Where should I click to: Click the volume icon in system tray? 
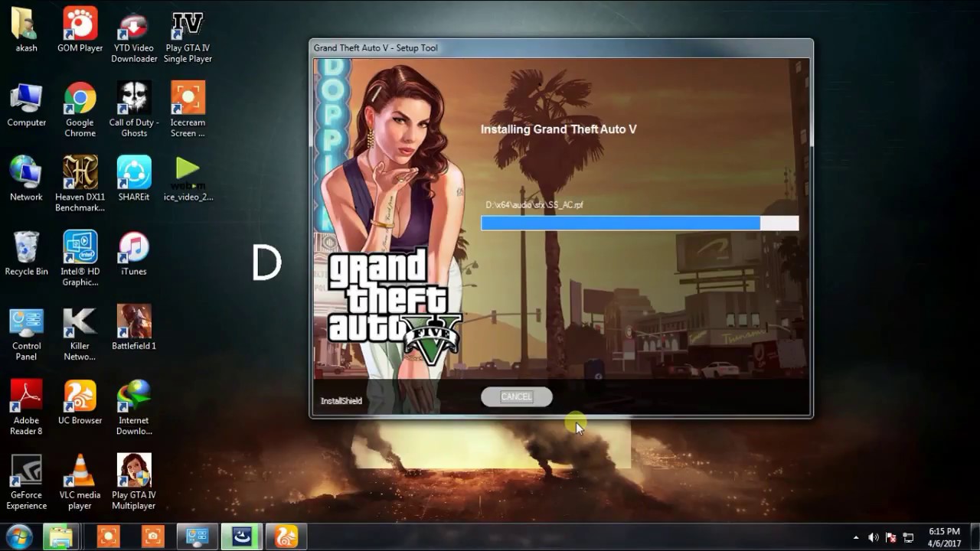[x=874, y=537]
